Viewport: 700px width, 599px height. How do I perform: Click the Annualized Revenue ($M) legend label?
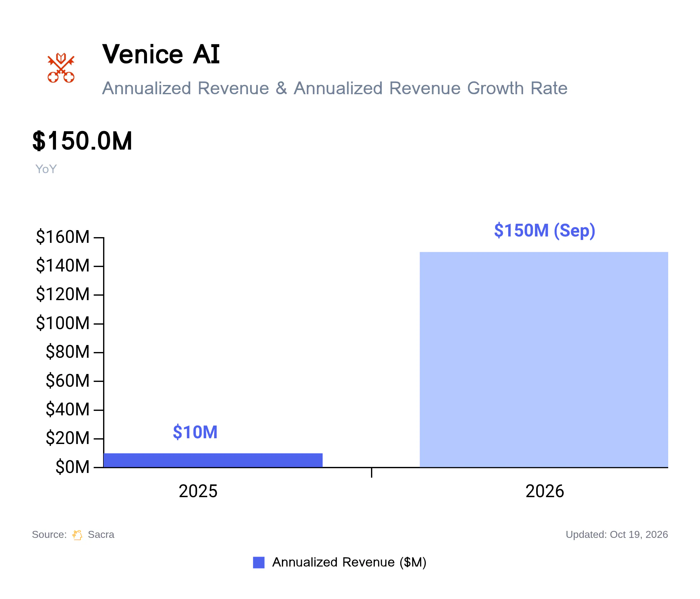pos(349,562)
